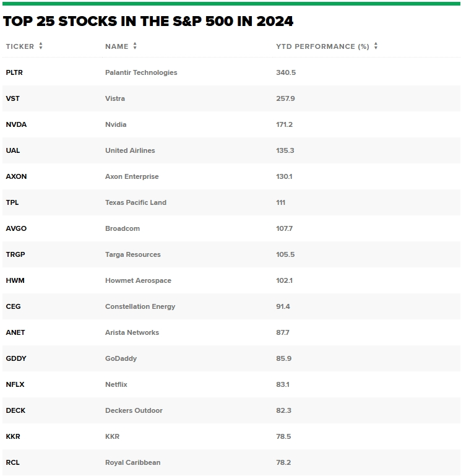This screenshot has width=461, height=476.
Task: Sort table by the Name sort arrows
Action: [x=135, y=46]
